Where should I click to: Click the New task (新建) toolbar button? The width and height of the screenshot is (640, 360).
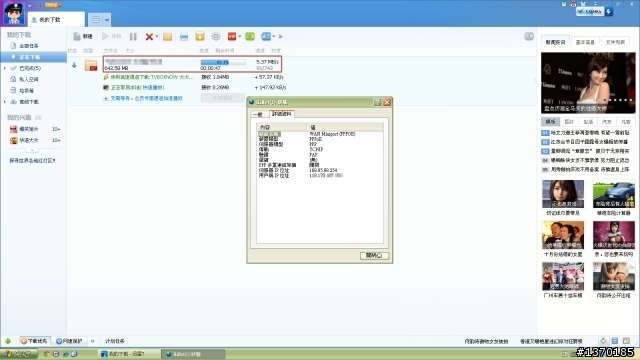pos(82,36)
